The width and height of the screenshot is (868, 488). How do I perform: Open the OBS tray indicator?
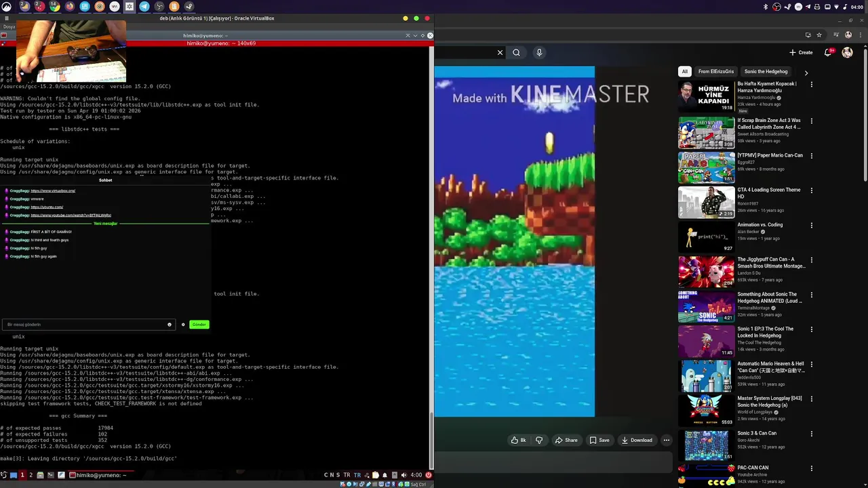pyautogui.click(x=776, y=7)
